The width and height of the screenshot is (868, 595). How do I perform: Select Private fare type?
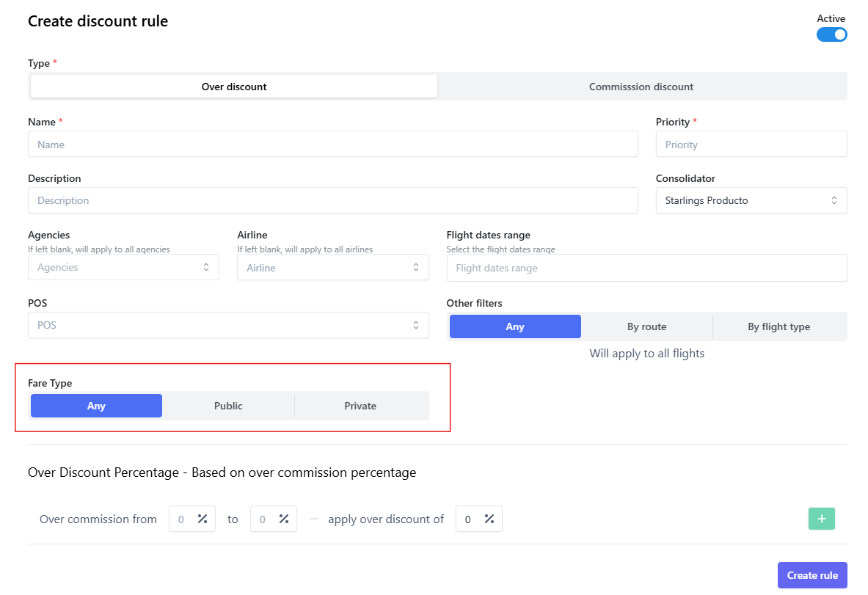click(x=360, y=406)
